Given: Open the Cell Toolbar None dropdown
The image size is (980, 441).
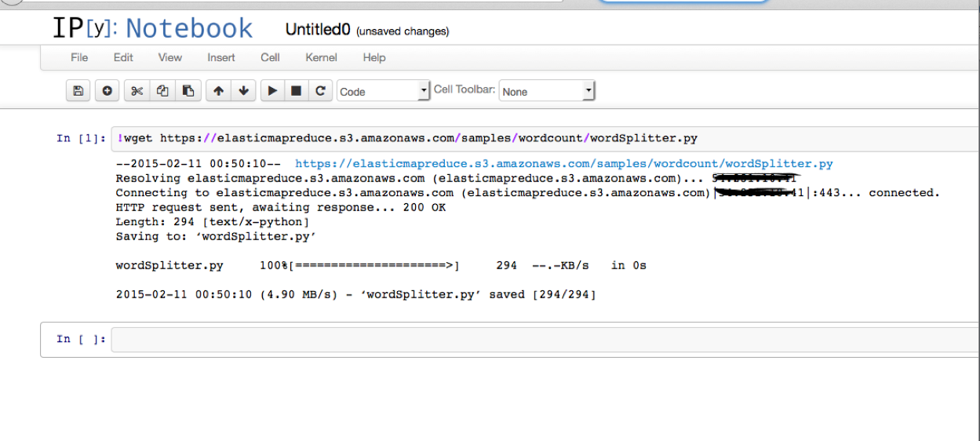Looking at the screenshot, I should point(547,91).
